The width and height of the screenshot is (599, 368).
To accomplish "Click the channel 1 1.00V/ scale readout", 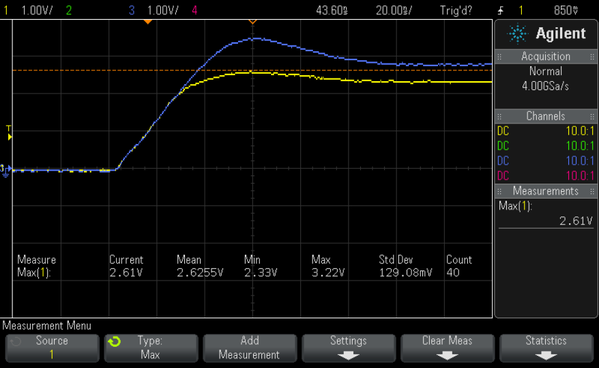I will tap(37, 10).
